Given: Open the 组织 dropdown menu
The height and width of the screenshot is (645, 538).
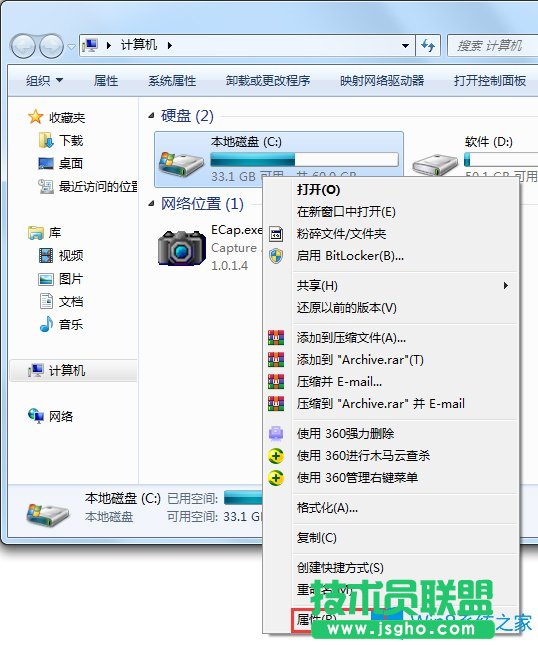Looking at the screenshot, I should pyautogui.click(x=44, y=80).
